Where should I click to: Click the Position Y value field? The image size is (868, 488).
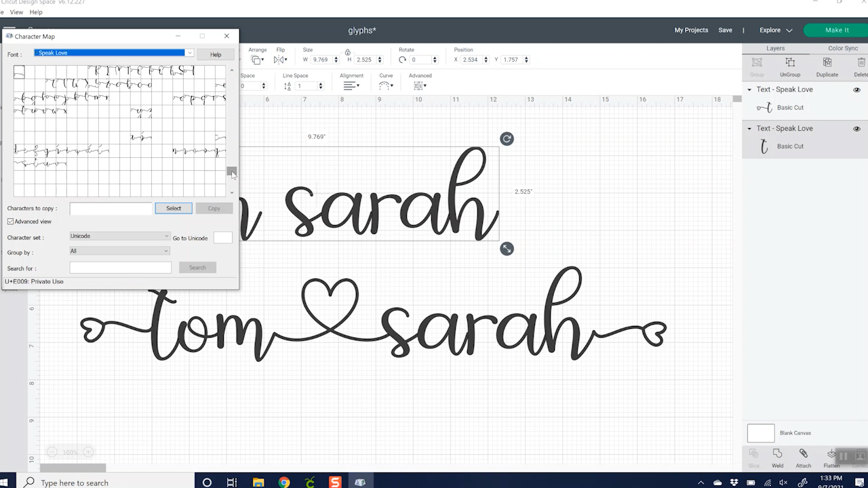pyautogui.click(x=511, y=60)
